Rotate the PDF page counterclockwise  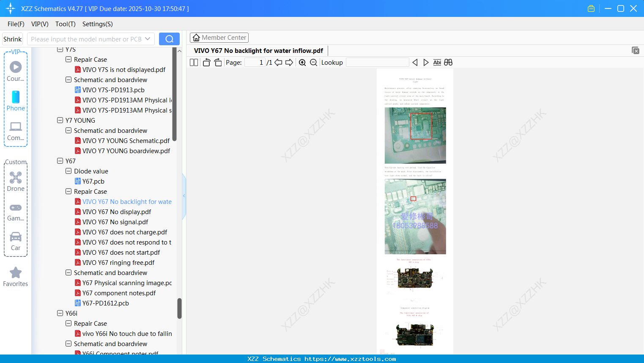pos(206,63)
